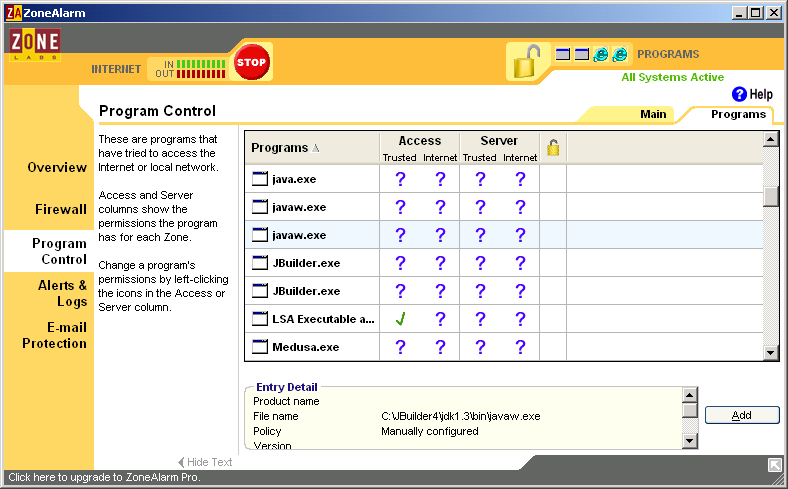Click the red STOP button

tap(252, 62)
